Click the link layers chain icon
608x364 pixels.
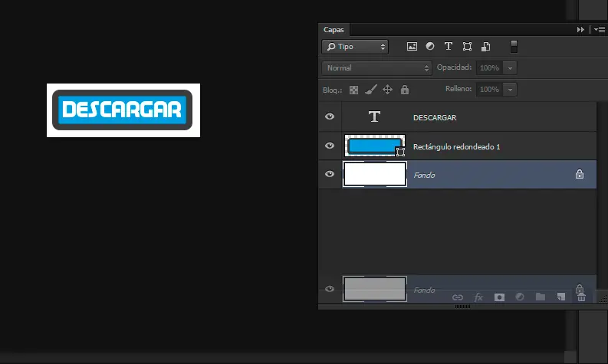(x=458, y=297)
